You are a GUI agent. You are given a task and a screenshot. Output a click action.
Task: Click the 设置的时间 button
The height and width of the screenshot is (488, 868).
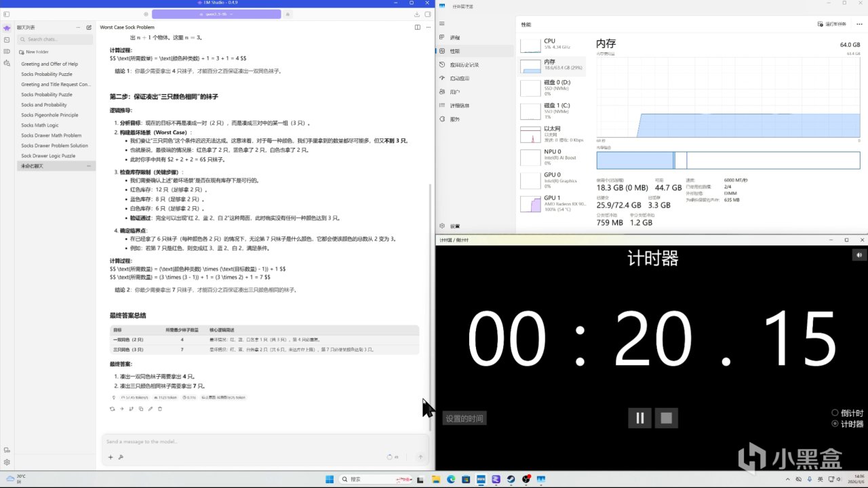465,418
